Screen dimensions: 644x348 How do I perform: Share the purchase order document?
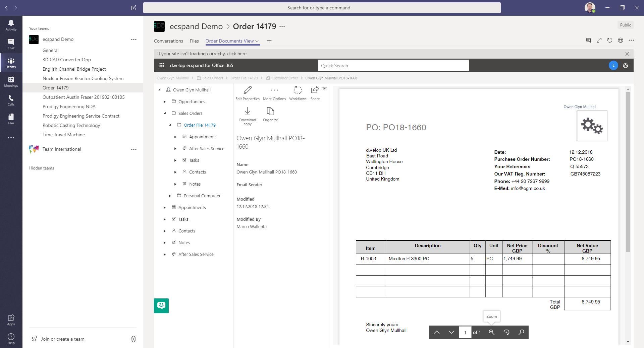point(315,93)
